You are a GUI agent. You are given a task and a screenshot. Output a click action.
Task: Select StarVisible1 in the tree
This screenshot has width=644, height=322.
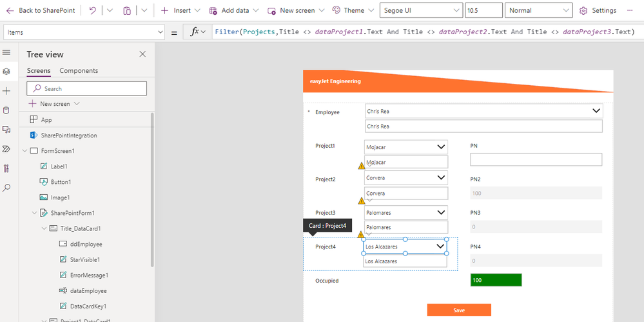pyautogui.click(x=86, y=259)
